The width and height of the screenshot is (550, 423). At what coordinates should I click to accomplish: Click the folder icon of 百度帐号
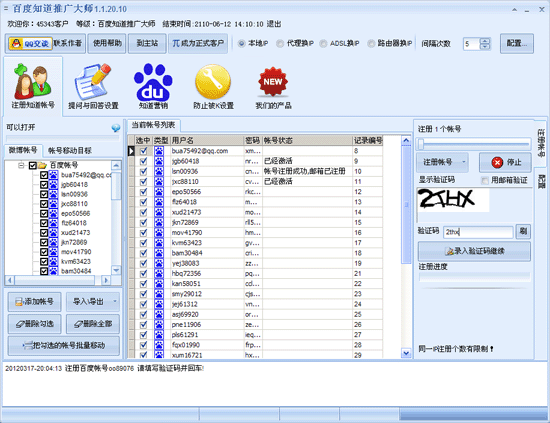pyautogui.click(x=42, y=165)
